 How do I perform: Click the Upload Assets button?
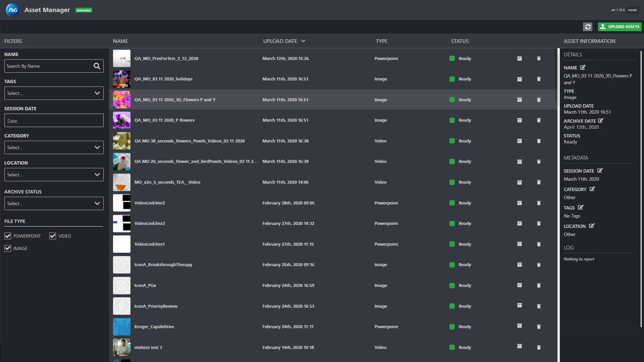pyautogui.click(x=620, y=27)
